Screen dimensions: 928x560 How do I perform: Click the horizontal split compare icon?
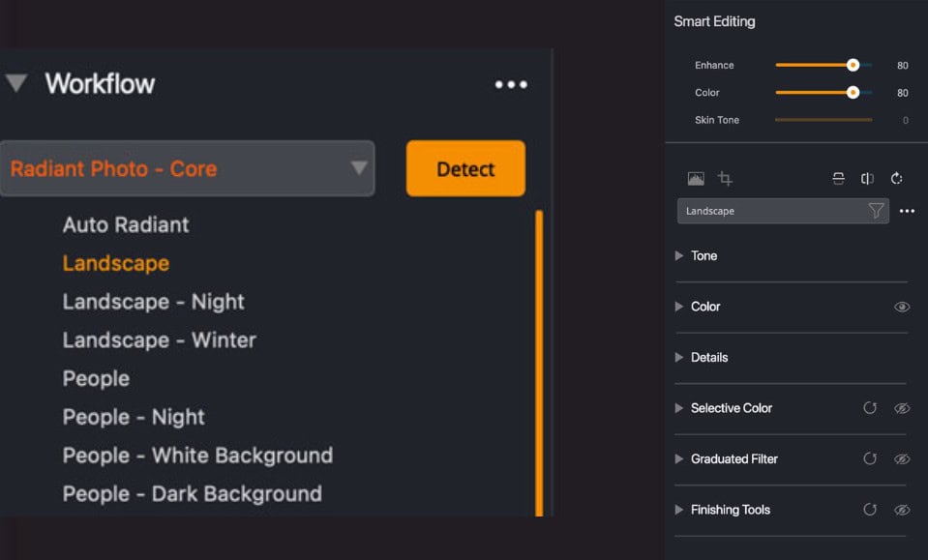(x=839, y=179)
